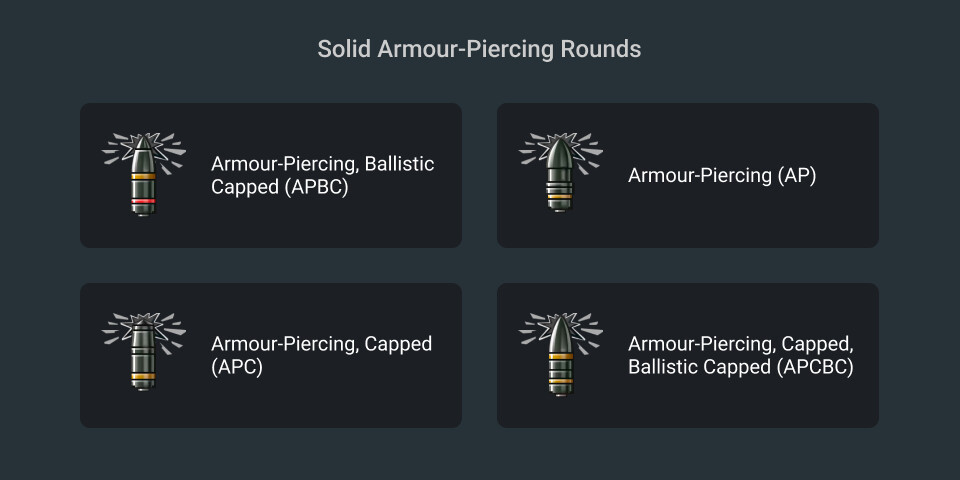Select the 'Armour-Piercing (AP)' label text
This screenshot has width=960, height=480.
click(722, 176)
